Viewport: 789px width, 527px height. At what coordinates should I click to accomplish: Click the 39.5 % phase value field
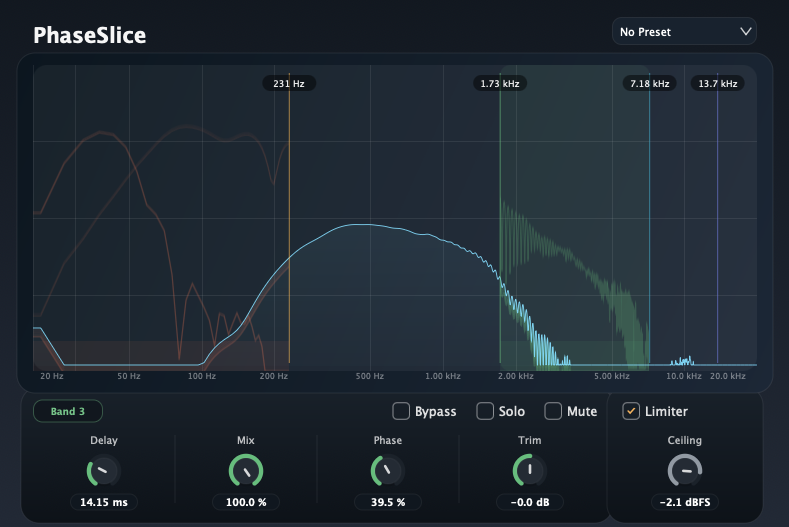[x=387, y=502]
